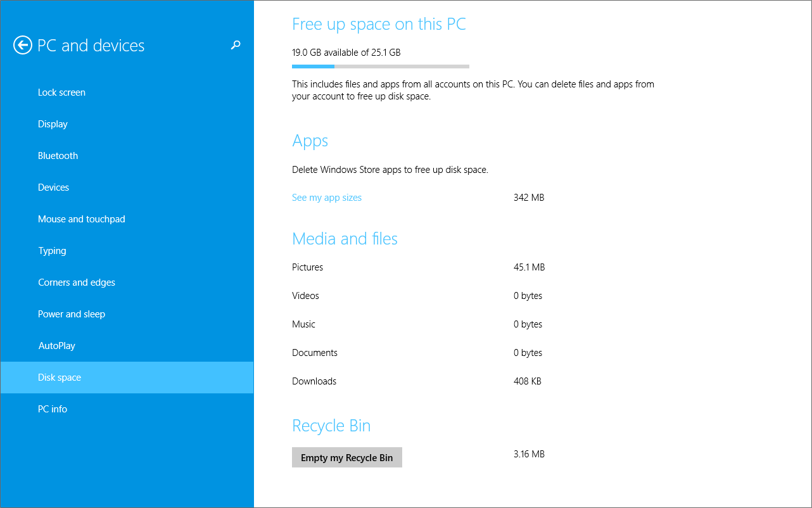Screen dimensions: 812x508
Task: Click the Delete Windows Store apps text
Action: [x=390, y=170]
